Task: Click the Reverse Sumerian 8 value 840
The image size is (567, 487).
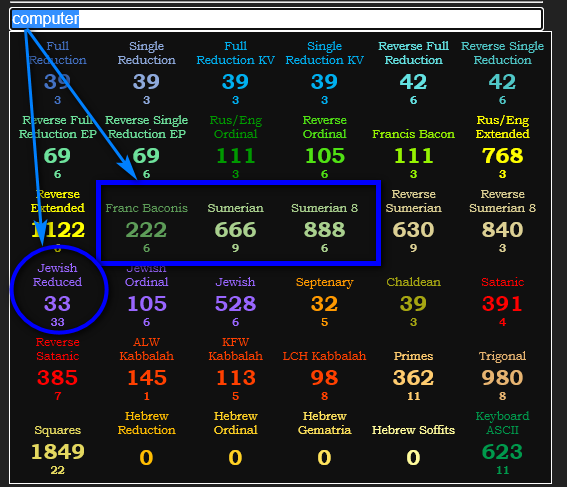Action: [x=502, y=230]
